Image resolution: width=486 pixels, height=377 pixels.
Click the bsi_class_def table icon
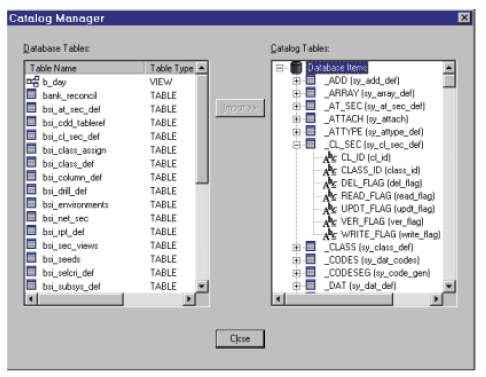tap(31, 163)
